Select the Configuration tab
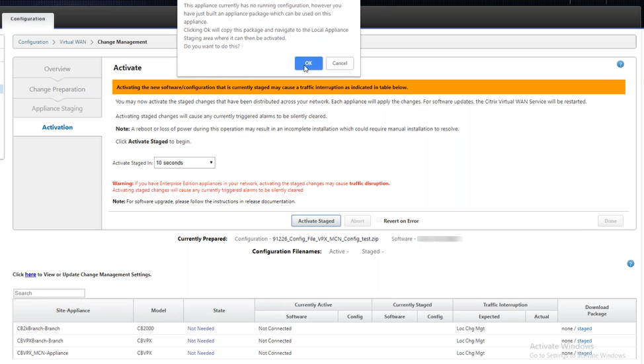 tap(28, 19)
